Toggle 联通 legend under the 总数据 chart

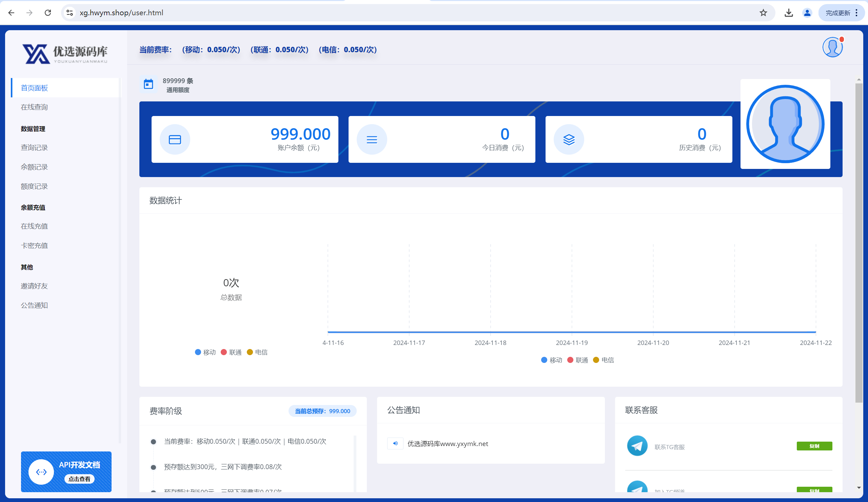tap(231, 352)
